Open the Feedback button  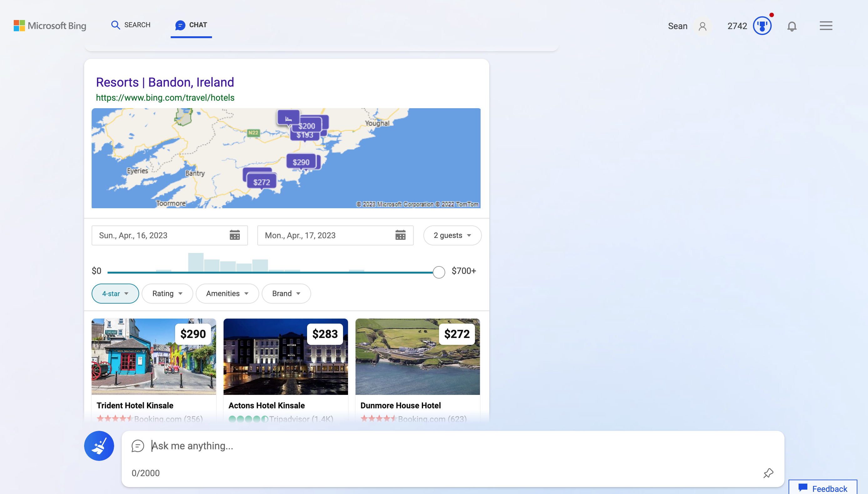(x=823, y=488)
